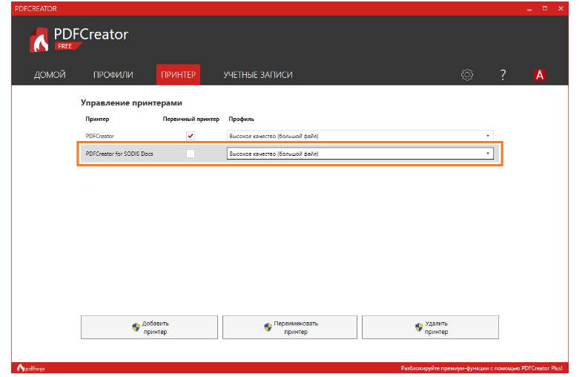Uncheck primary printer for PDFCreator
The width and height of the screenshot is (588, 377).
[191, 136]
